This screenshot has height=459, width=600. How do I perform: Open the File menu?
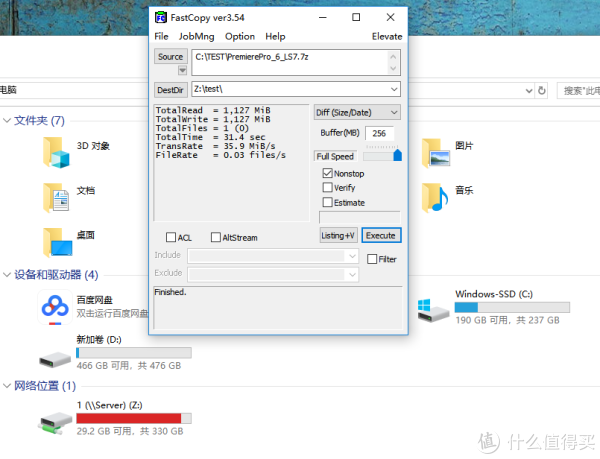click(x=161, y=36)
